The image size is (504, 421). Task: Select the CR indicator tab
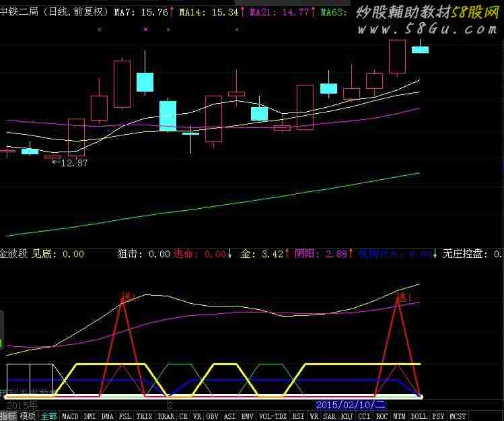tap(184, 416)
